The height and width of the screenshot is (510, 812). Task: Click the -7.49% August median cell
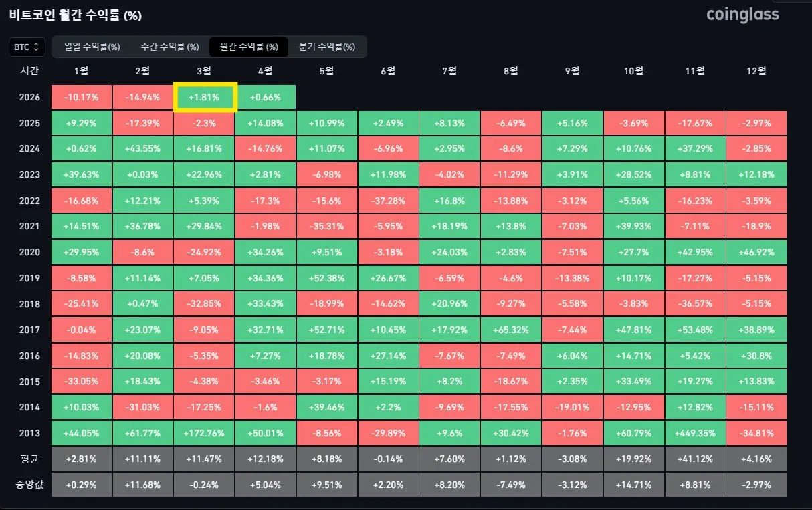tap(510, 484)
